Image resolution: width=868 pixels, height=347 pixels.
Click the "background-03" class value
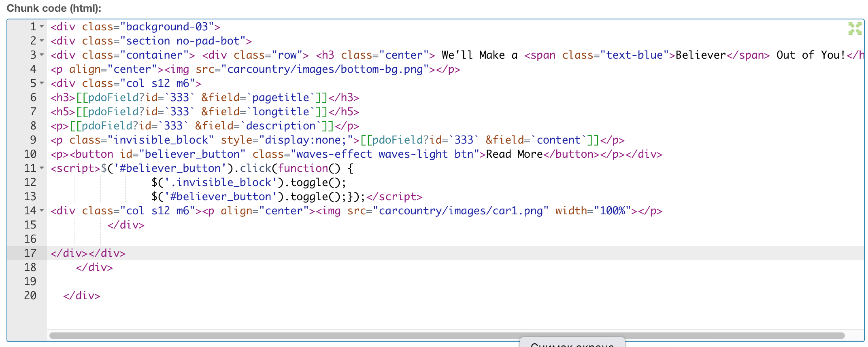point(167,27)
